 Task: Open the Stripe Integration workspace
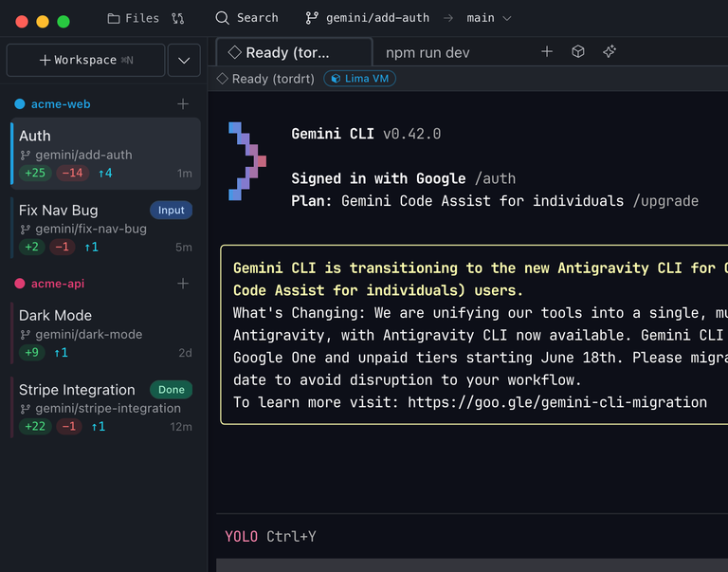[x=106, y=408]
